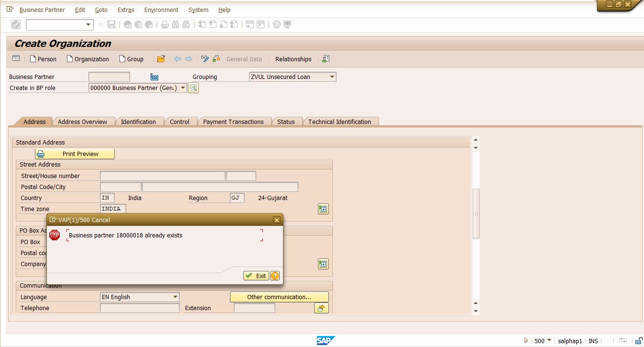644x347 pixels.
Task: Expand the command field dropdown arrow
Action: [x=88, y=24]
